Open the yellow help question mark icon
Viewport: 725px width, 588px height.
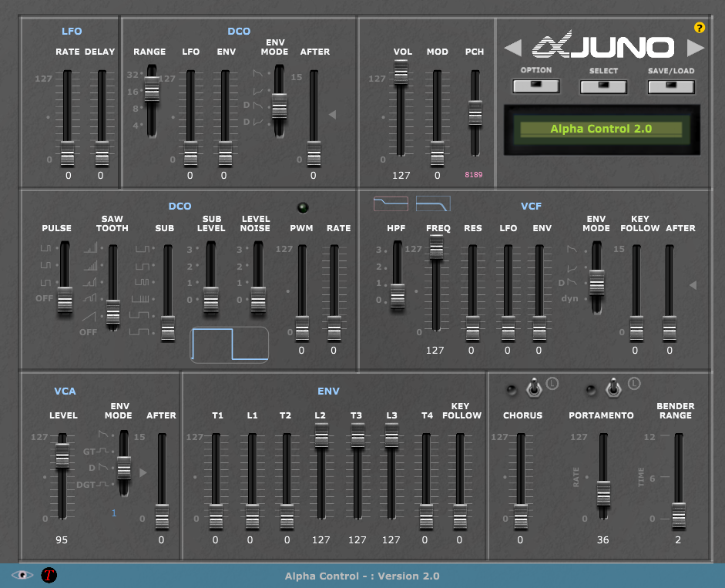(x=700, y=28)
